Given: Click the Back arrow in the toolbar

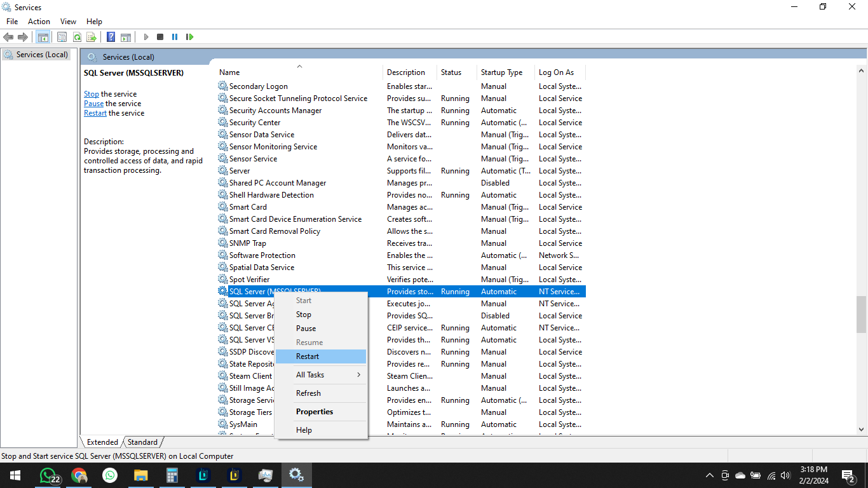Looking at the screenshot, I should 8,37.
